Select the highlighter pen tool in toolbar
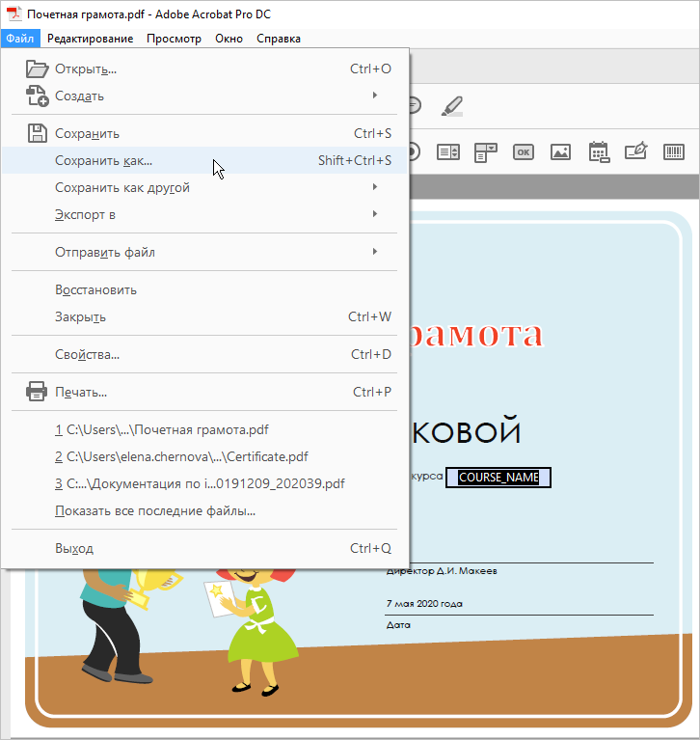700x740 pixels. (452, 106)
